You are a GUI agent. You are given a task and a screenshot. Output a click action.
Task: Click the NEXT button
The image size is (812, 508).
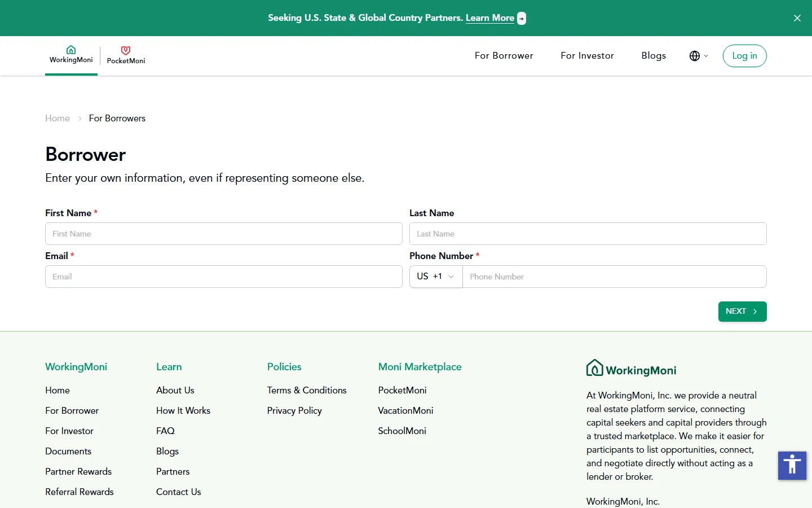[x=742, y=312]
